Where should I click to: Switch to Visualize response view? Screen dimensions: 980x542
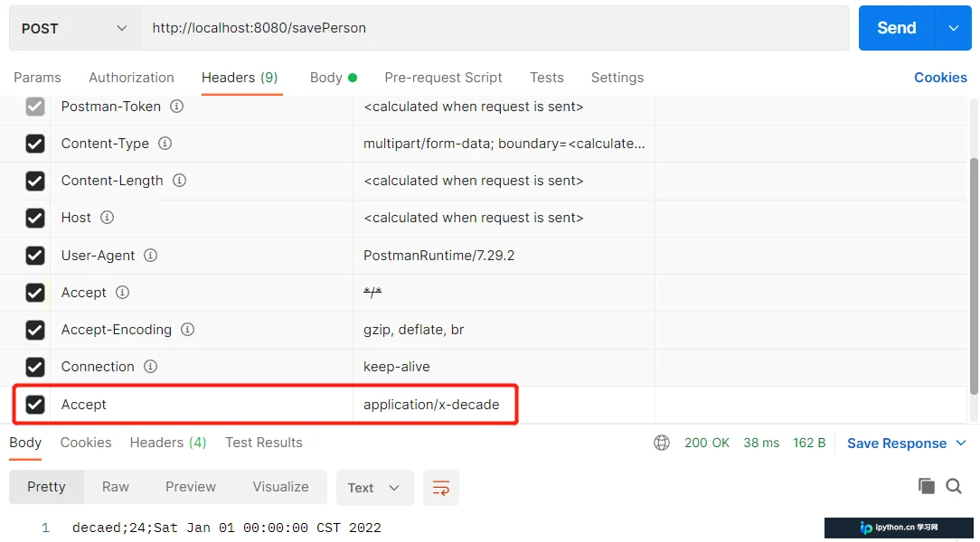(280, 487)
